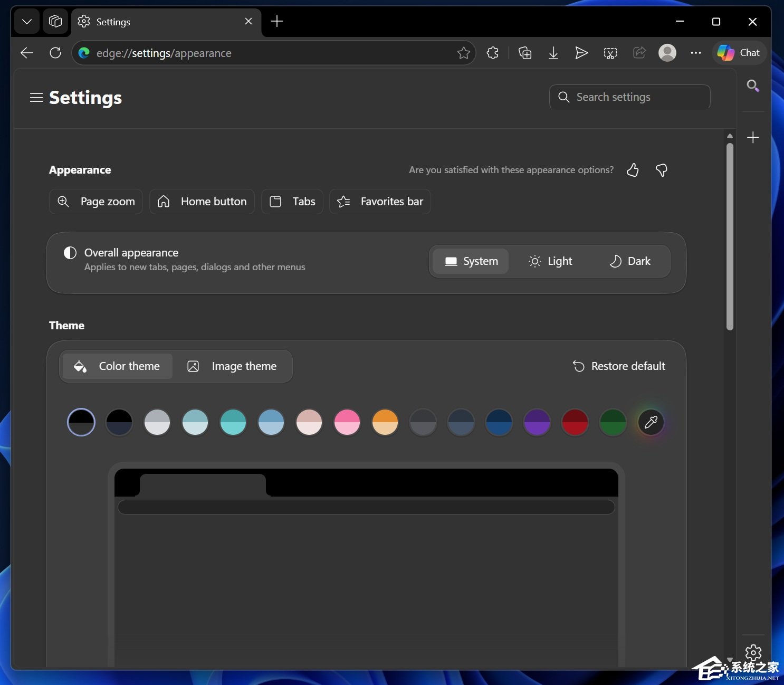Click the Edge logo in the address bar
This screenshot has width=784, height=685.
pos(84,53)
